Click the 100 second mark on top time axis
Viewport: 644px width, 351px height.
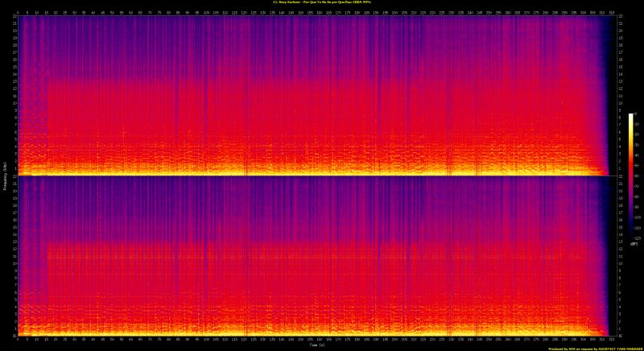point(206,13)
